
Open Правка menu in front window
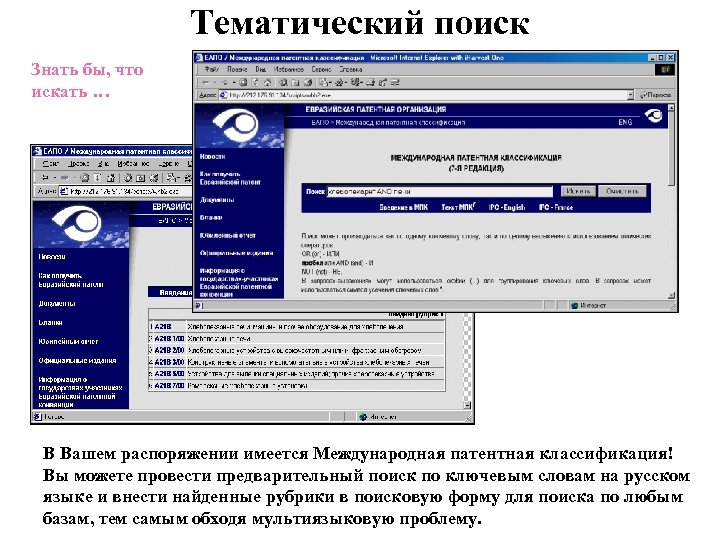pyautogui.click(x=237, y=69)
